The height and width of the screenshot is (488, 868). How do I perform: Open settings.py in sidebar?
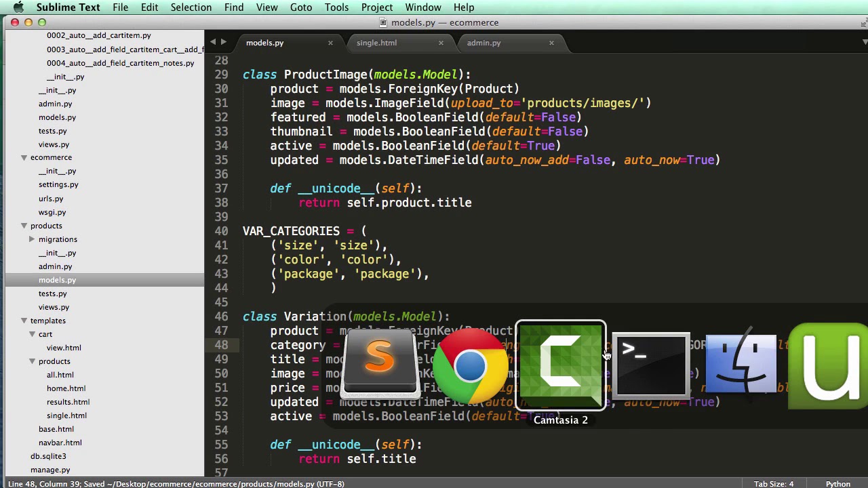click(x=58, y=184)
